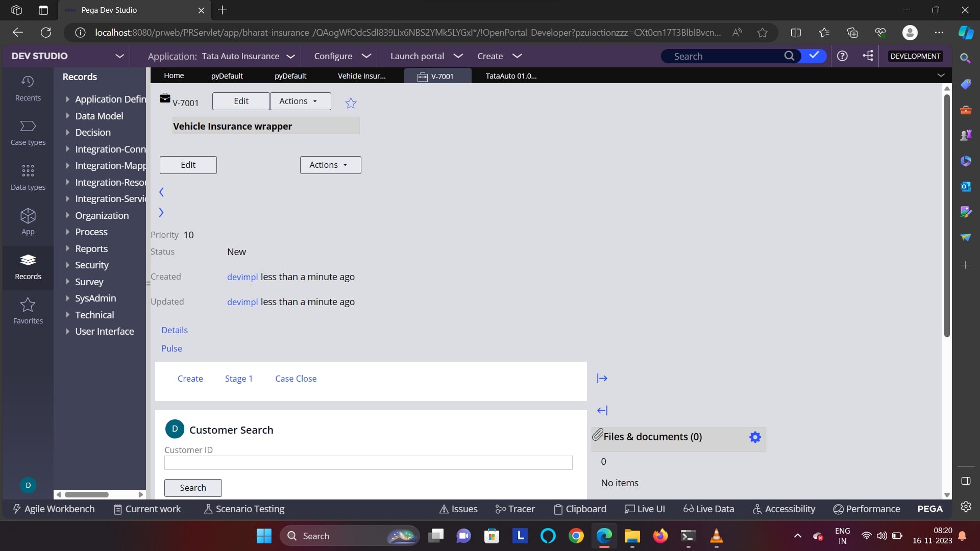Image resolution: width=980 pixels, height=551 pixels.
Task: Open the Actions dropdown near Edit button
Action: (x=298, y=100)
